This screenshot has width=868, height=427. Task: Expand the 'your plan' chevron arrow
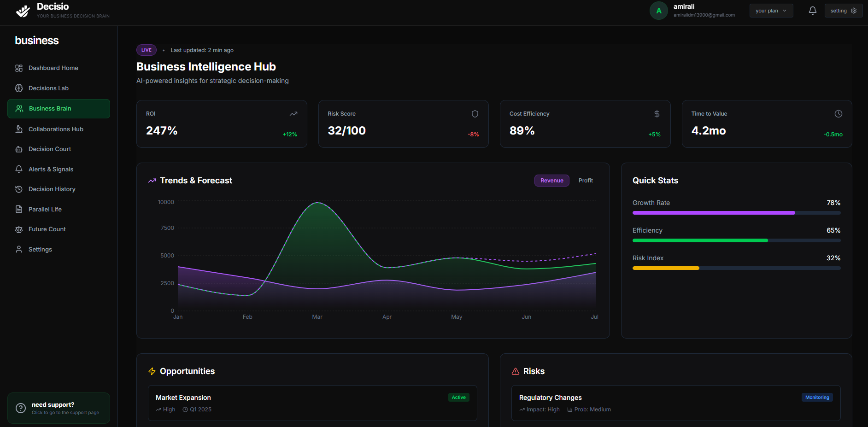click(785, 11)
